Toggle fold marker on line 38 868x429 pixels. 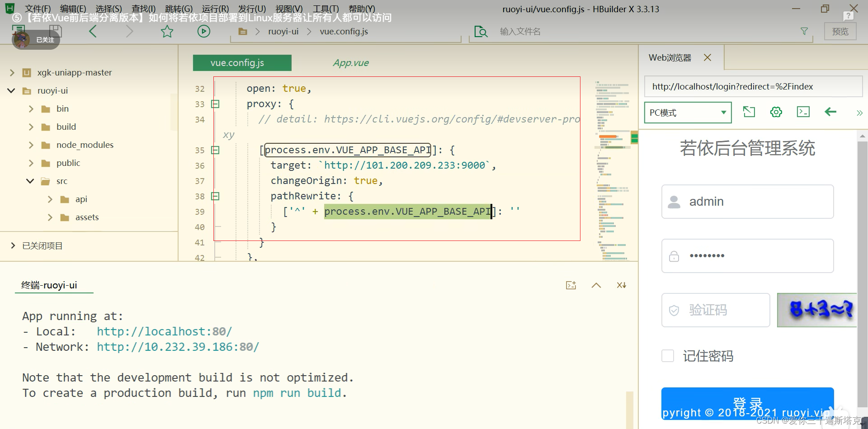(215, 196)
